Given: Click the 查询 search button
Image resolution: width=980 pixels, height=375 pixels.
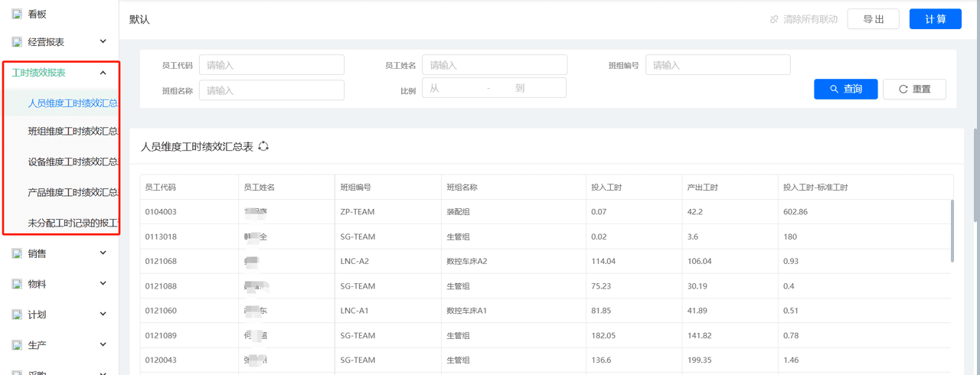Looking at the screenshot, I should 845,90.
